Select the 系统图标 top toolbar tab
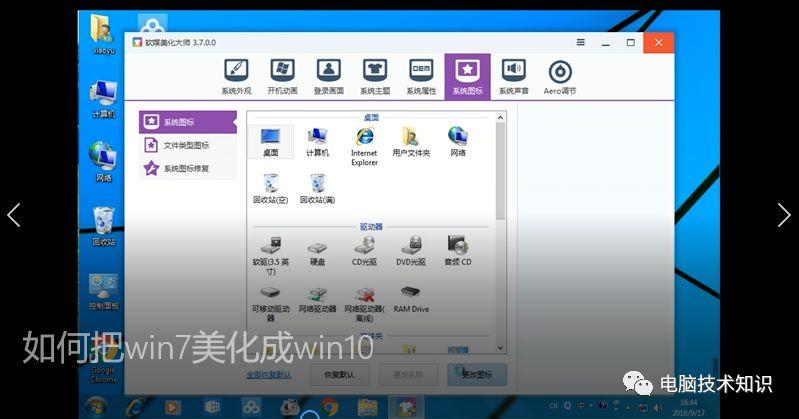This screenshot has height=419, width=799. [467, 76]
